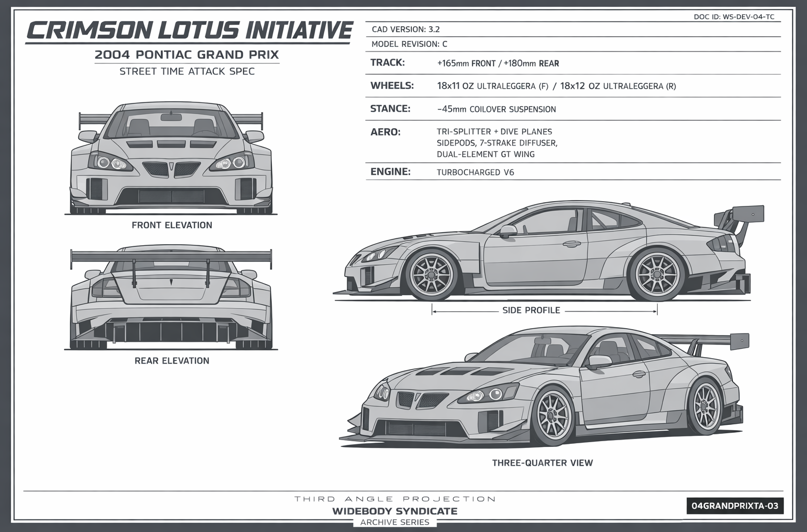The height and width of the screenshot is (532, 807).
Task: Click the WHEELS: spec label
Action: pos(392,86)
